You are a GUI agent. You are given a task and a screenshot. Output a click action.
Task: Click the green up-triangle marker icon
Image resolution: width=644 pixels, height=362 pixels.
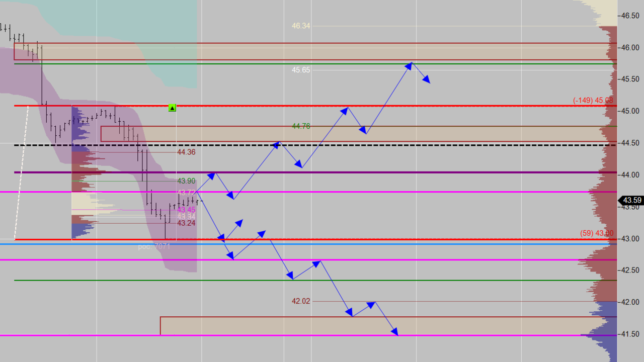tap(172, 108)
